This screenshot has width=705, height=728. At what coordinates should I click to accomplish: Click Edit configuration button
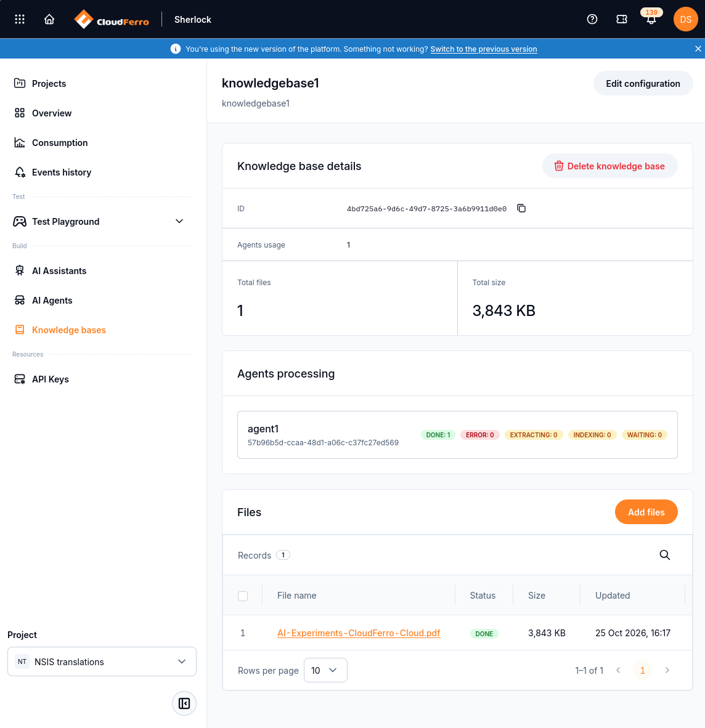pos(643,84)
